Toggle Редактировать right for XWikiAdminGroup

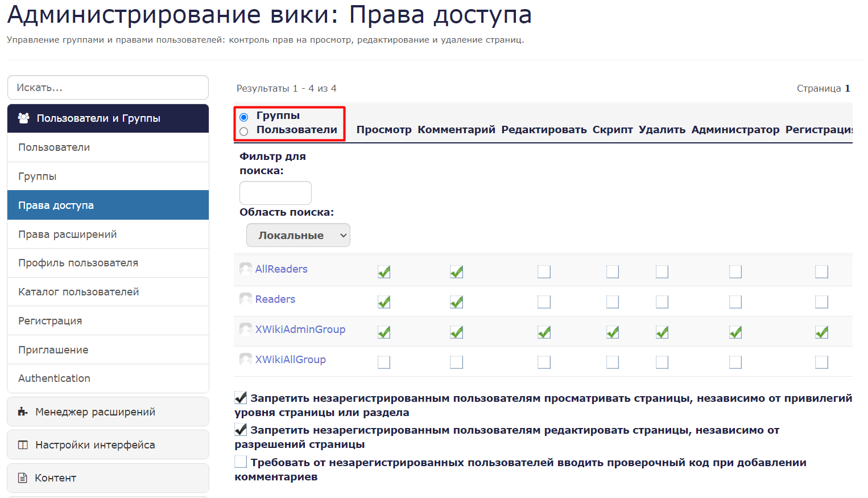pos(544,332)
